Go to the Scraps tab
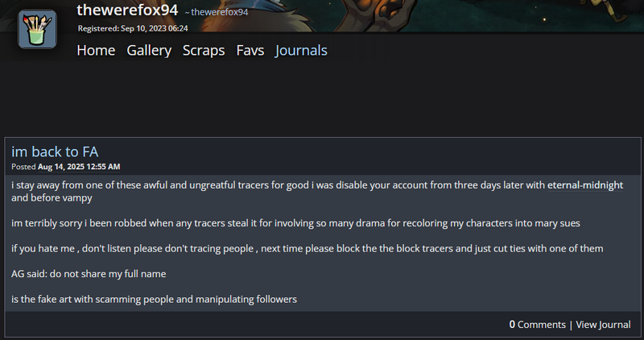Image resolution: width=644 pixels, height=340 pixels. pos(204,51)
